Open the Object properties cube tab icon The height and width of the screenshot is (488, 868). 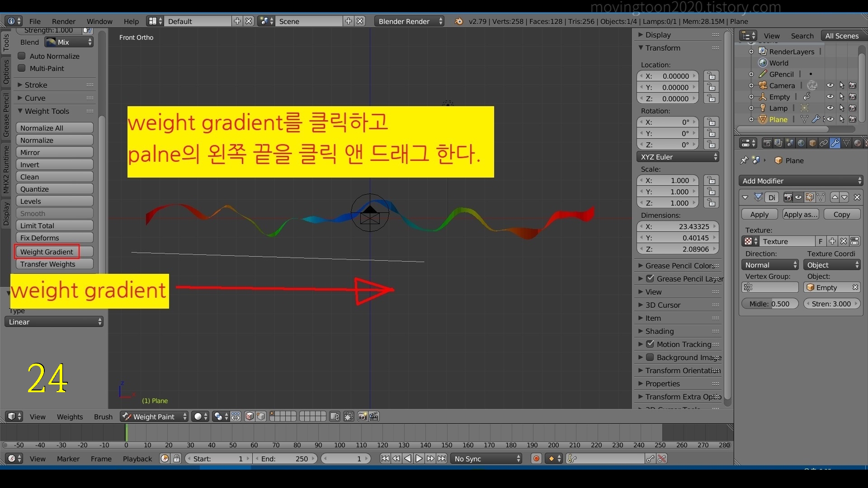pyautogui.click(x=812, y=143)
